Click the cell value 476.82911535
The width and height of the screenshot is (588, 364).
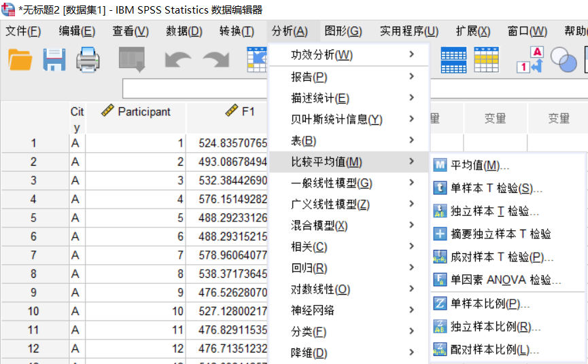[x=232, y=330]
